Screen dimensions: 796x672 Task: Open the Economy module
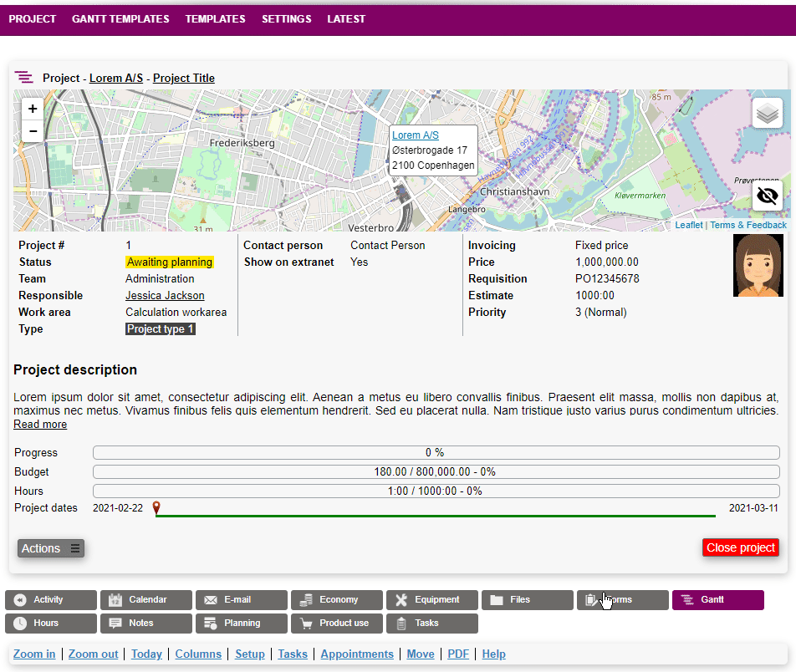[336, 600]
